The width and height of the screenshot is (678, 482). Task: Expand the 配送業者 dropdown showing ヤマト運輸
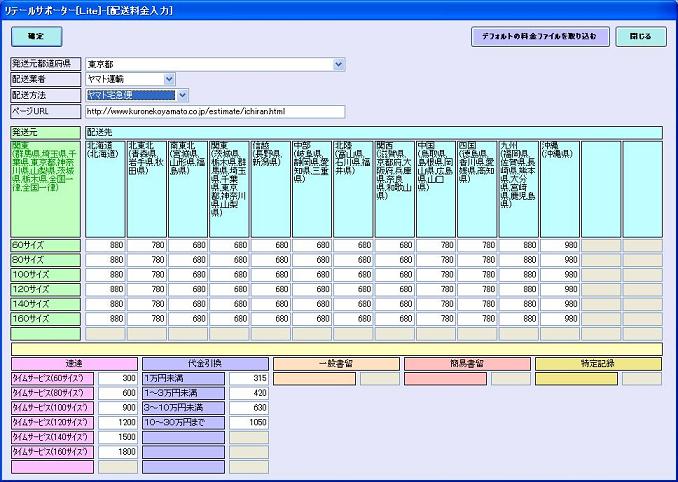click(169, 80)
